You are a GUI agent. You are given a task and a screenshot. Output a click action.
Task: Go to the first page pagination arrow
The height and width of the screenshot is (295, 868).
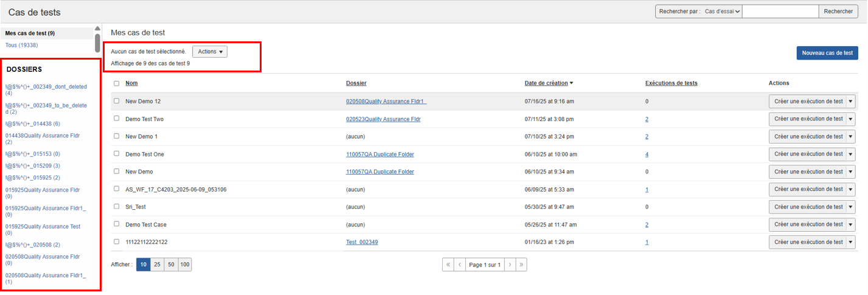(449, 265)
